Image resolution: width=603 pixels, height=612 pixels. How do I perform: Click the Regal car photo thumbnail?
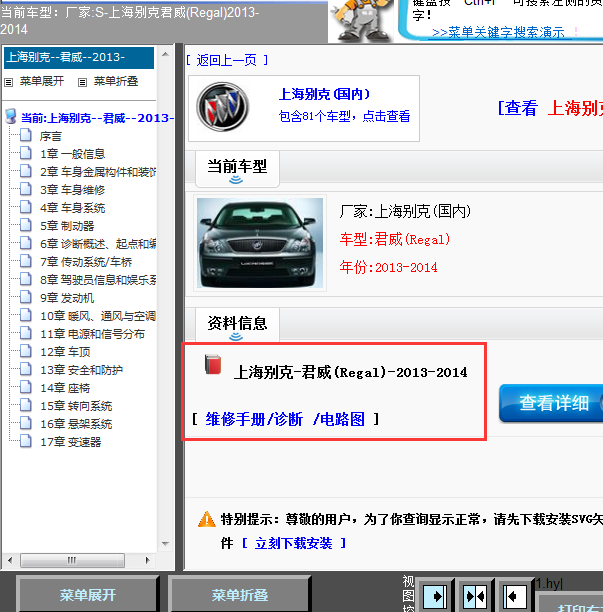pos(260,243)
